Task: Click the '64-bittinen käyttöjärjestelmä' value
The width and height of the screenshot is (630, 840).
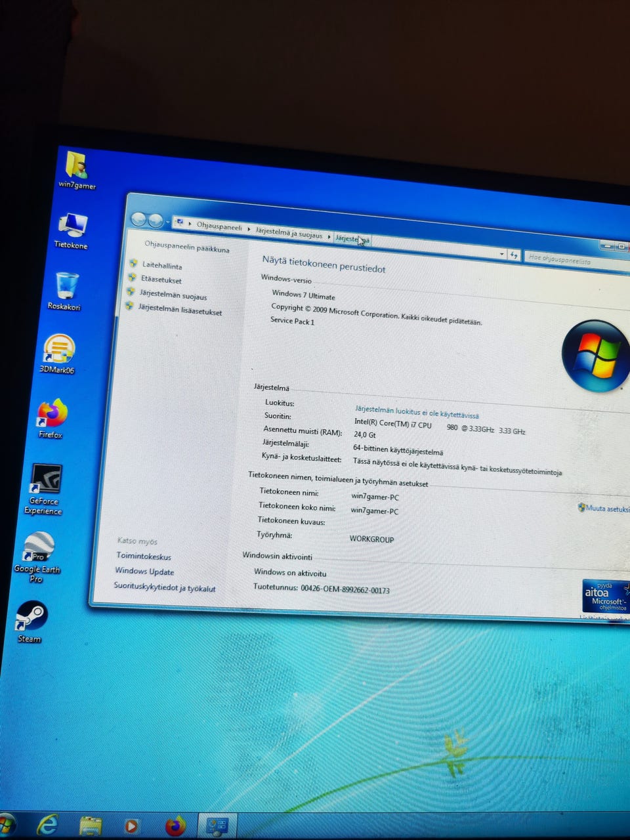Action: click(398, 450)
